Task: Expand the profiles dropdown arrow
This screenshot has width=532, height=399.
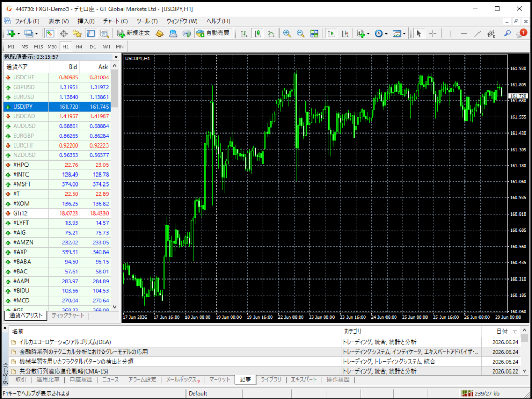Action: point(37,34)
